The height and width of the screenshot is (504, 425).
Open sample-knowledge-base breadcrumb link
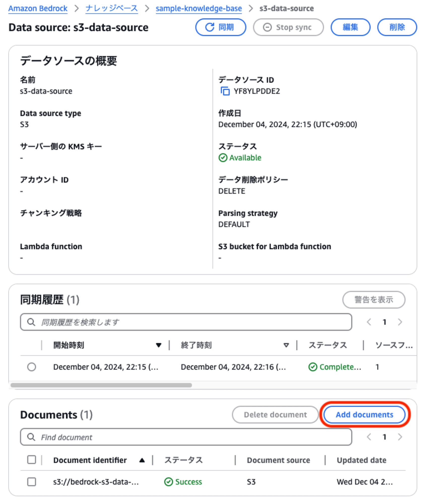(199, 8)
